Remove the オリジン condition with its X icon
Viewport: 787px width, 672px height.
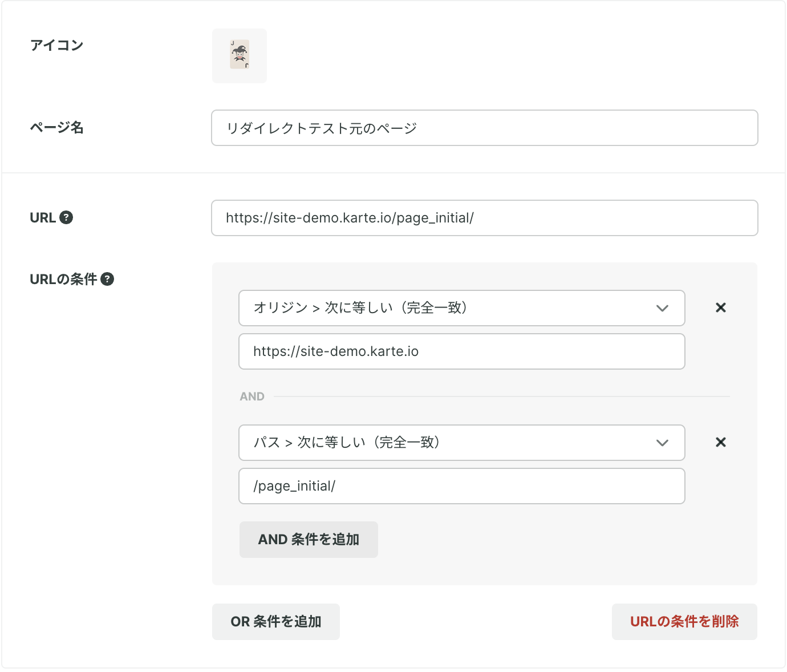[721, 307]
